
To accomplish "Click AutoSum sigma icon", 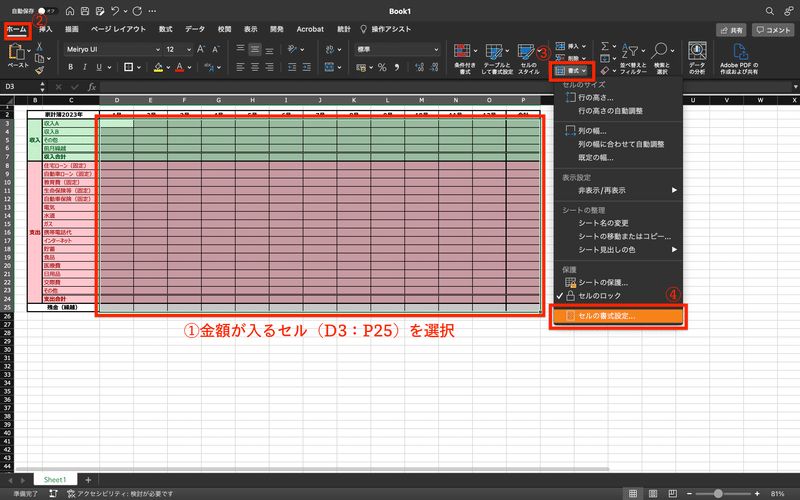I will tap(605, 46).
